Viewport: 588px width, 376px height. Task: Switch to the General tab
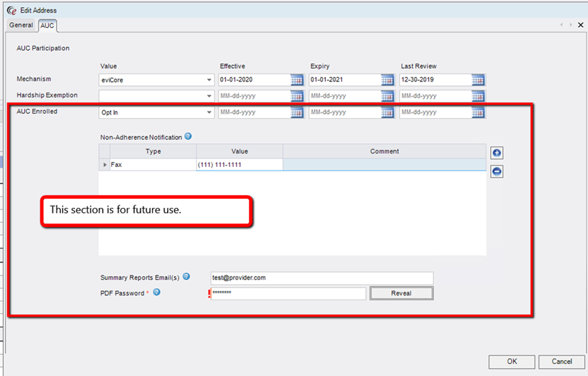pos(21,25)
